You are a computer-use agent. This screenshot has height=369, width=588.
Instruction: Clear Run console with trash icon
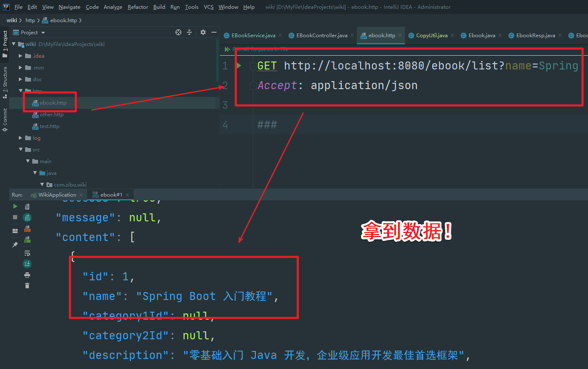point(27,286)
